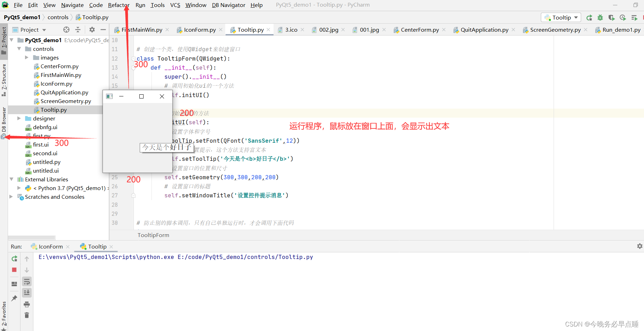This screenshot has height=331, width=644.
Task: Run with Coverage icon in toolbar
Action: [612, 17]
